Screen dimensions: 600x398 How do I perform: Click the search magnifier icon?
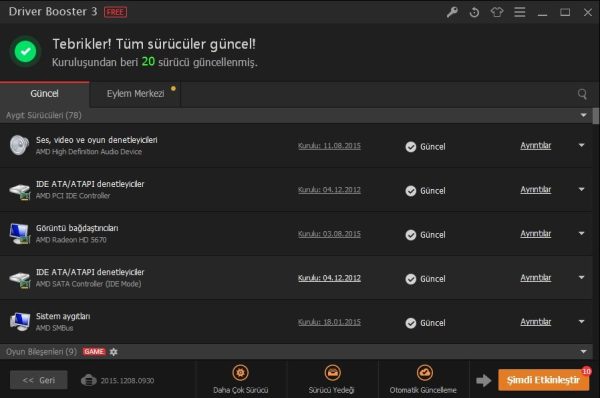[582, 94]
